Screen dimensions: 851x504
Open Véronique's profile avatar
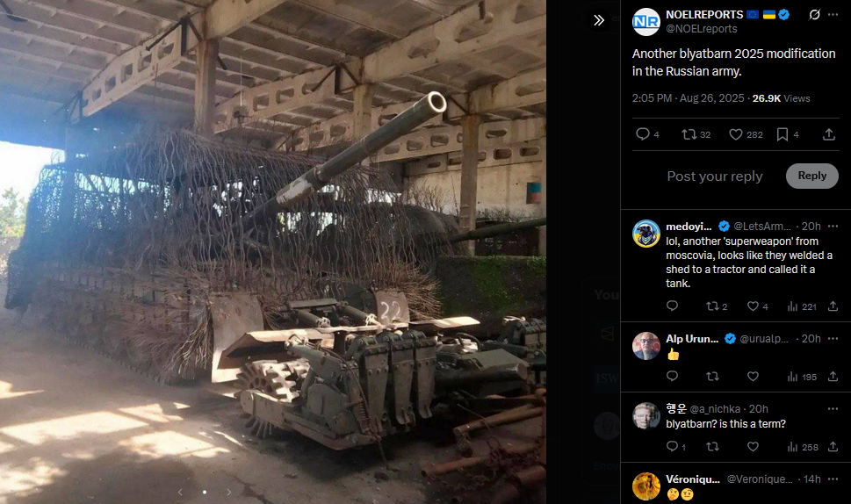pos(645,486)
